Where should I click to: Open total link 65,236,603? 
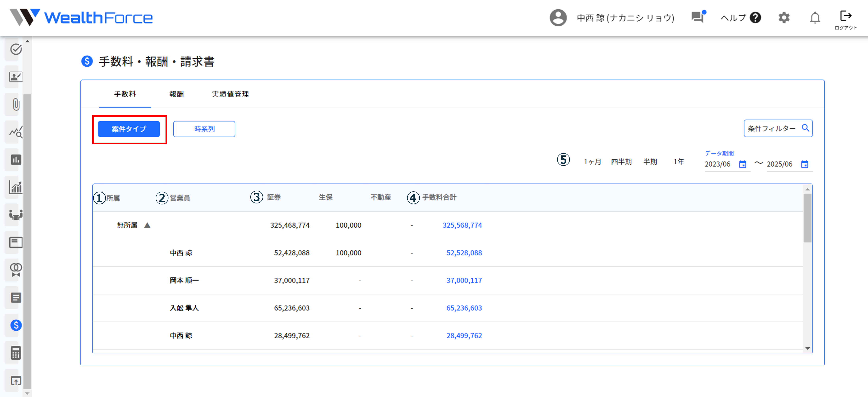[464, 308]
